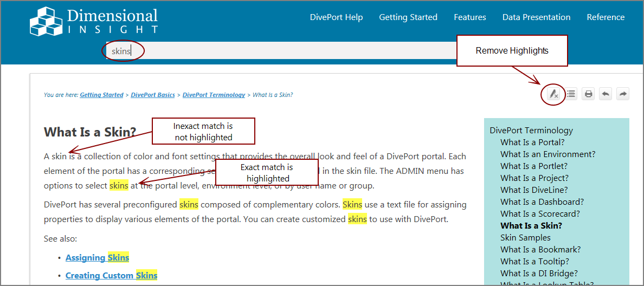The width and height of the screenshot is (644, 286).
Task: Go forward with the right arrow icon
Action: click(x=623, y=94)
